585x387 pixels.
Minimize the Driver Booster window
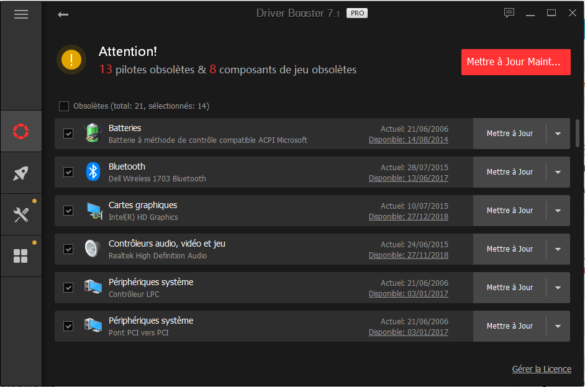click(530, 14)
